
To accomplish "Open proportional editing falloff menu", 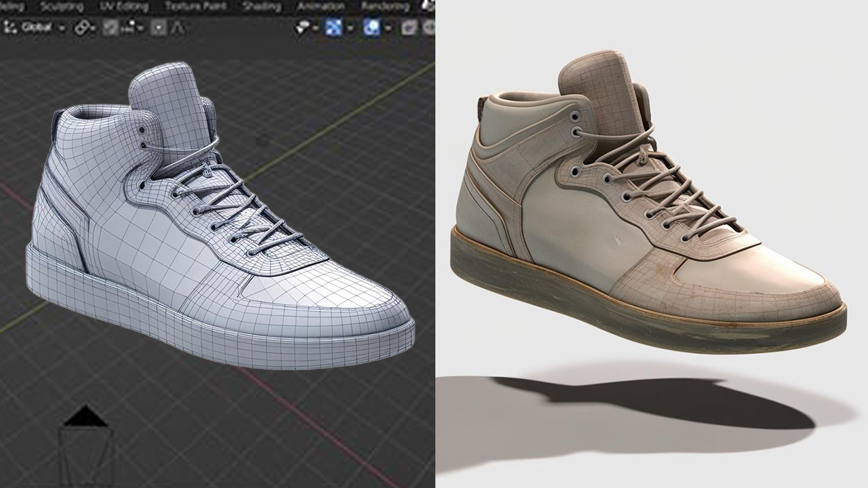I will pyautogui.click(x=178, y=28).
